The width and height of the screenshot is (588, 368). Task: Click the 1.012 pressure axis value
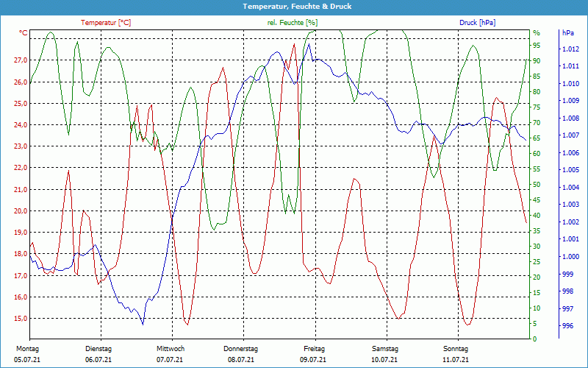pyautogui.click(x=570, y=49)
